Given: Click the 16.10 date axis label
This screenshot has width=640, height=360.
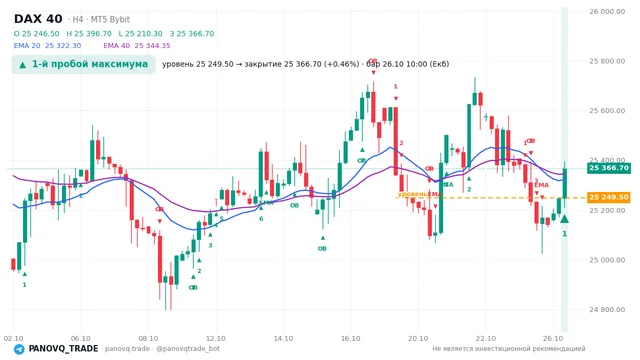Looking at the screenshot, I should (351, 338).
